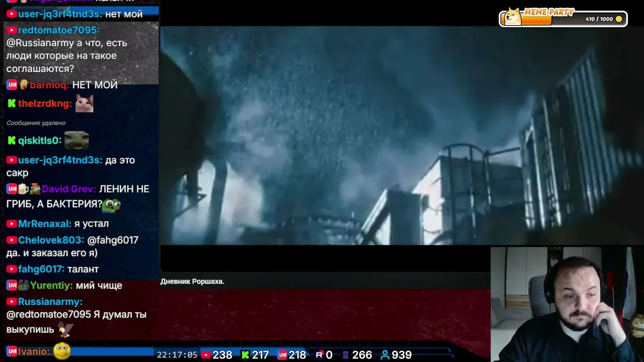The height and width of the screenshot is (362, 644).
Task: Click the emote in qiskitls0's message
Action: click(x=76, y=140)
